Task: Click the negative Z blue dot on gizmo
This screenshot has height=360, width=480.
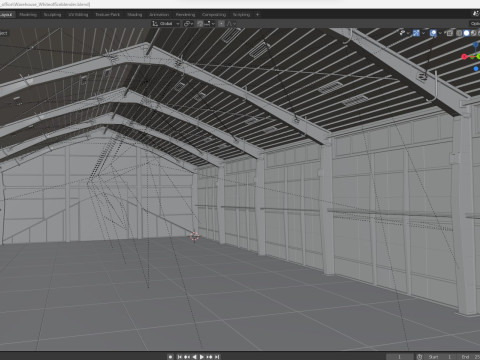Action: click(x=476, y=69)
